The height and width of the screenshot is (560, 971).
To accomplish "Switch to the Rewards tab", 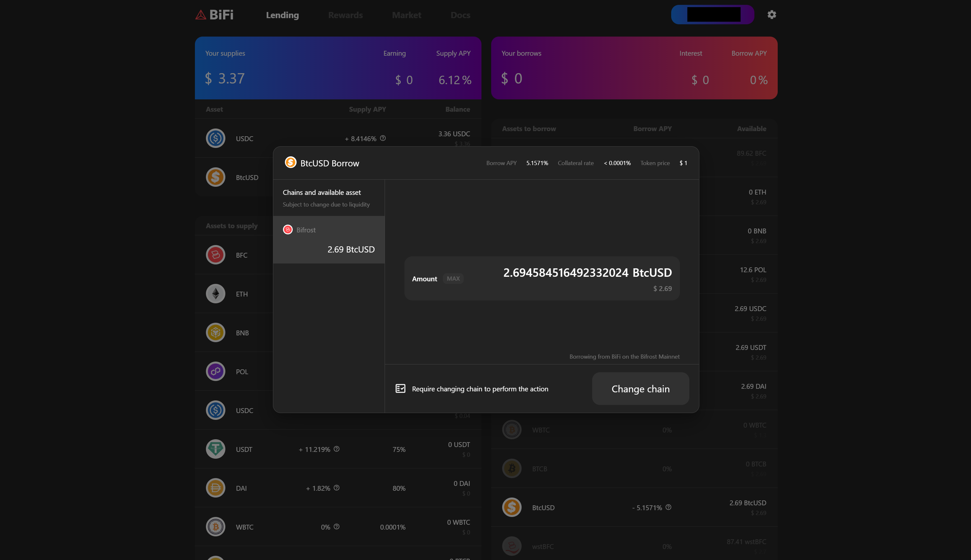I will [x=345, y=15].
